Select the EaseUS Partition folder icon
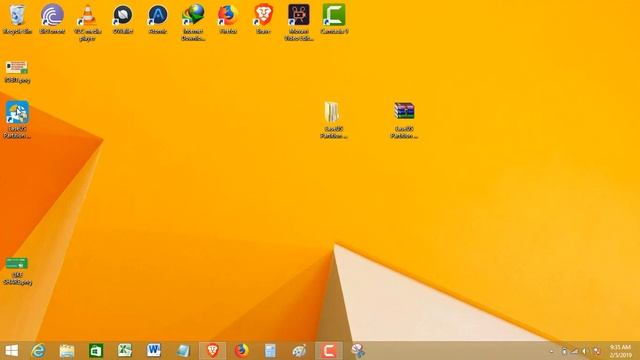This screenshot has width=640, height=360. pyautogui.click(x=333, y=120)
